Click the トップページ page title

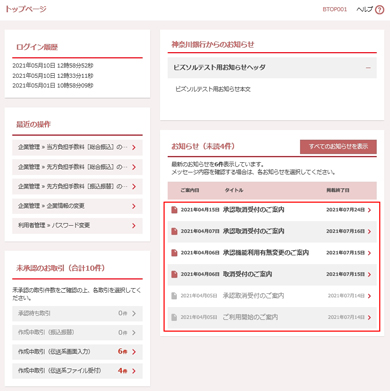[26, 9]
